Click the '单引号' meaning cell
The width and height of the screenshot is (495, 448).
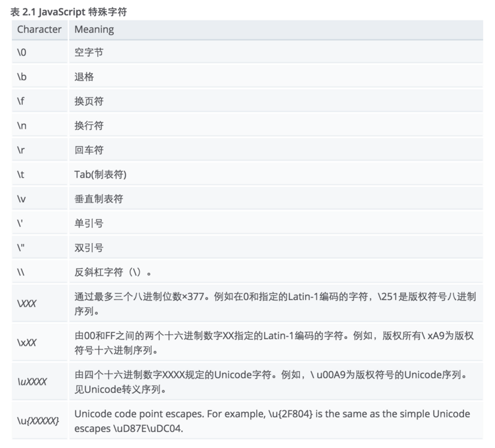coord(276,223)
